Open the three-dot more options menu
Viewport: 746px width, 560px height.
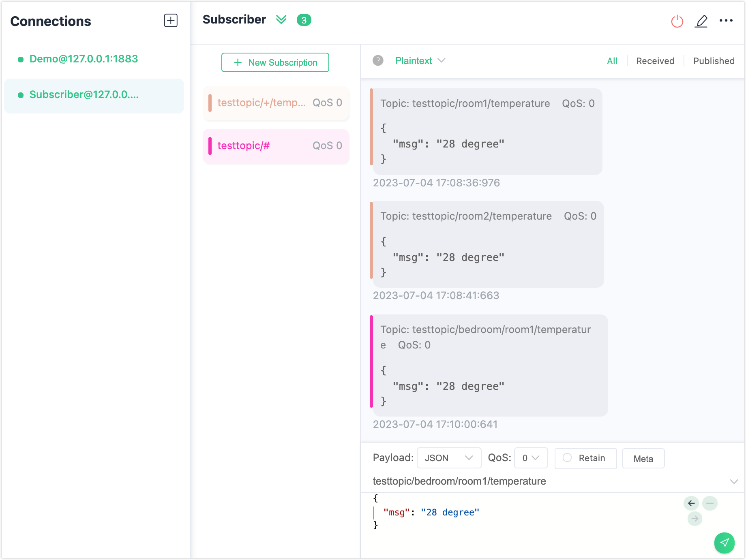726,21
